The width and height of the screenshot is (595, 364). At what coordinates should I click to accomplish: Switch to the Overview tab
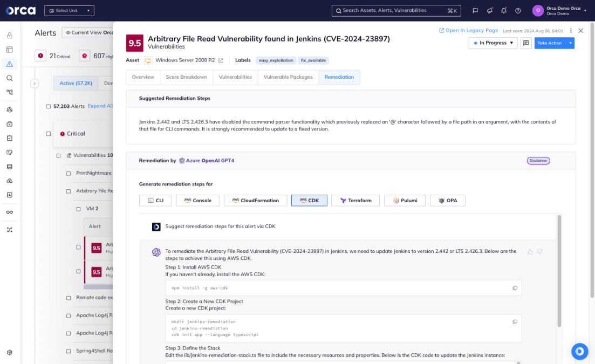(143, 77)
